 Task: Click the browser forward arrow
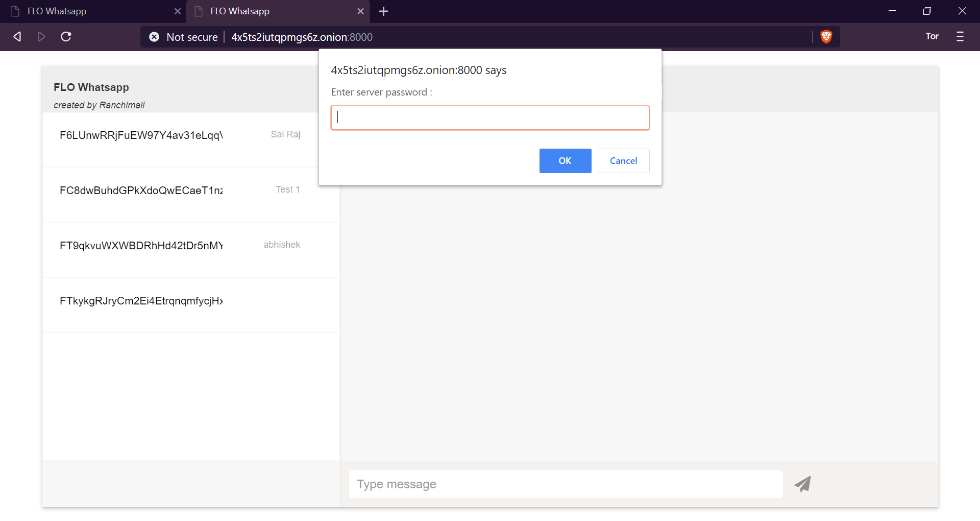(x=41, y=37)
